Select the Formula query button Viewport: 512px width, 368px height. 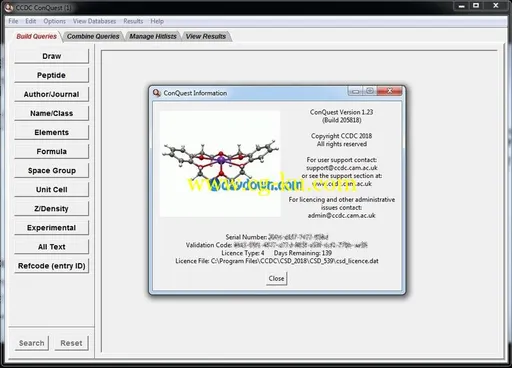tap(52, 151)
